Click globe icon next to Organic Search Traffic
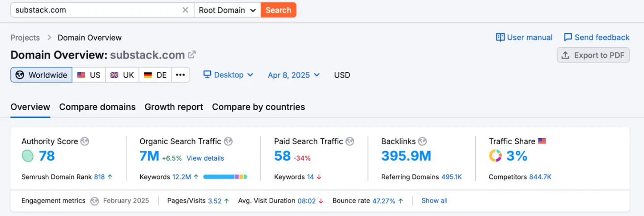This screenshot has height=216, width=644. [228, 141]
